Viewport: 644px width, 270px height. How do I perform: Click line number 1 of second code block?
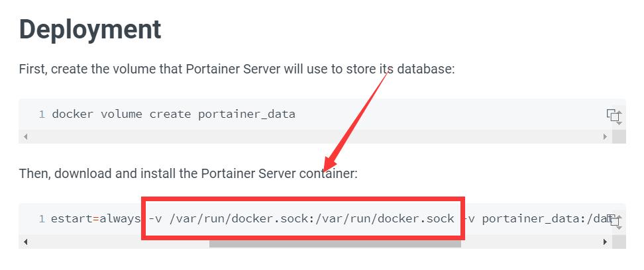pos(42,218)
